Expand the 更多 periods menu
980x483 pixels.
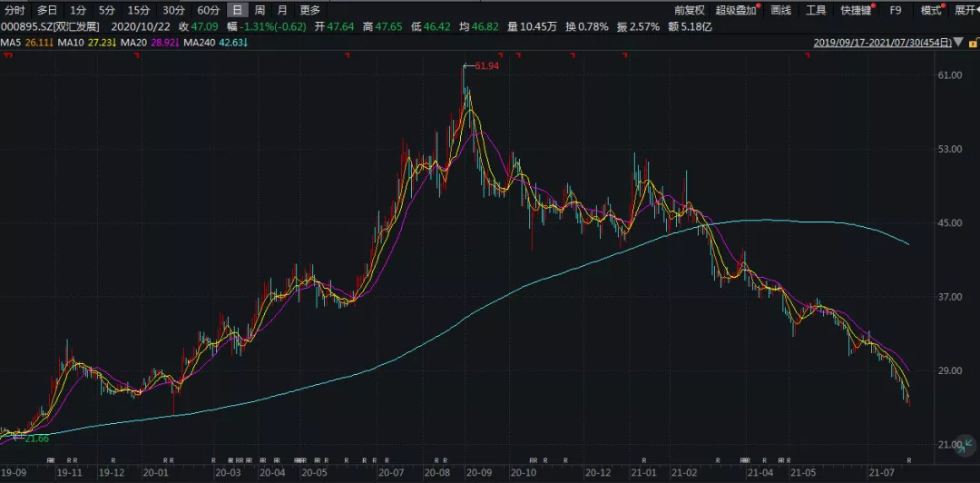[x=309, y=10]
